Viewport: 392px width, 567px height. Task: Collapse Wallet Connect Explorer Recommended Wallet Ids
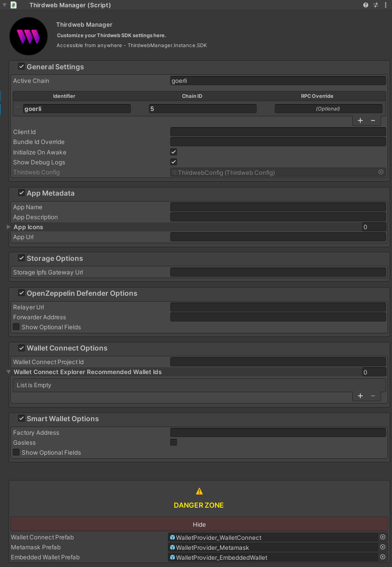point(8,372)
